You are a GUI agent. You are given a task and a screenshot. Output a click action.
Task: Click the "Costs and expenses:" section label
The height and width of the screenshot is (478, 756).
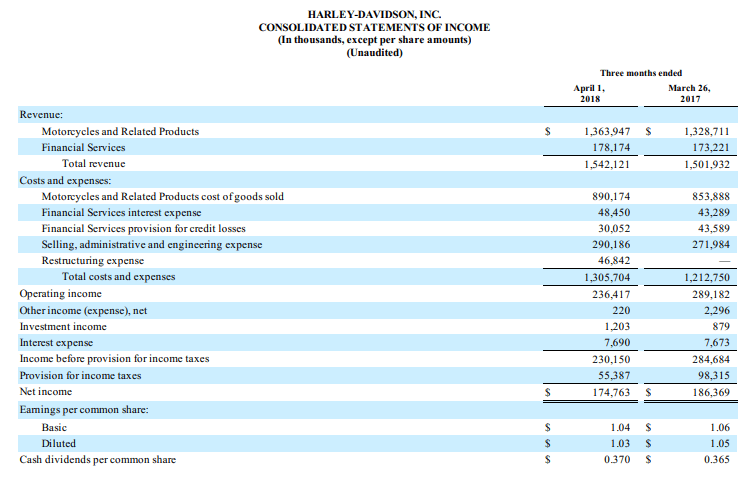(65, 180)
